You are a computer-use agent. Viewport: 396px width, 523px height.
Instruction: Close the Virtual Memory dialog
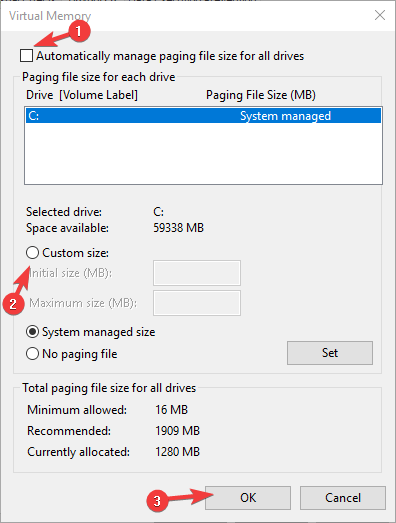[380, 15]
